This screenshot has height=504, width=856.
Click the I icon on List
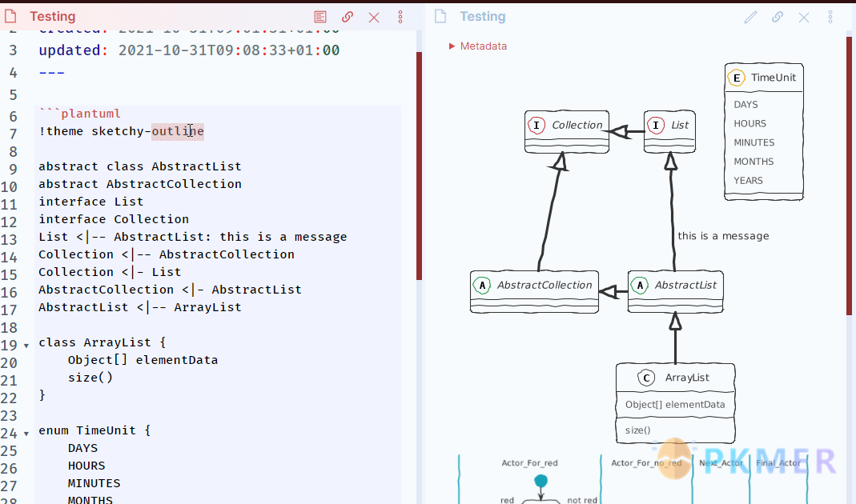pos(656,126)
